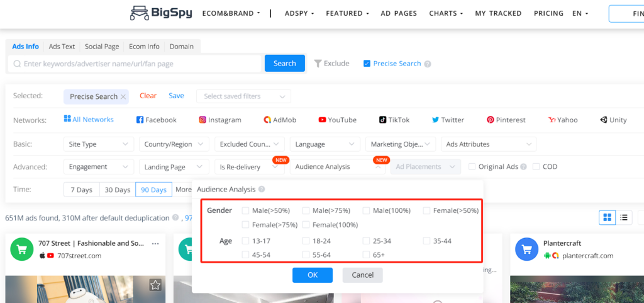Open the Language dropdown
This screenshot has width=644, height=303.
(x=325, y=144)
